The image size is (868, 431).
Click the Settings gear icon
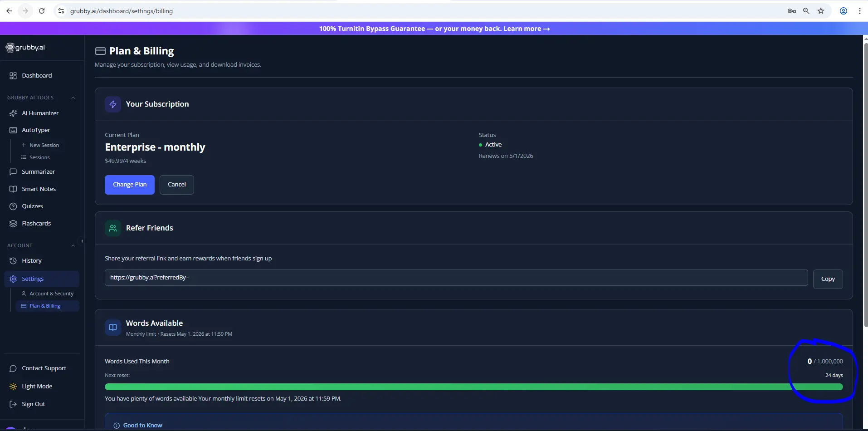point(13,279)
